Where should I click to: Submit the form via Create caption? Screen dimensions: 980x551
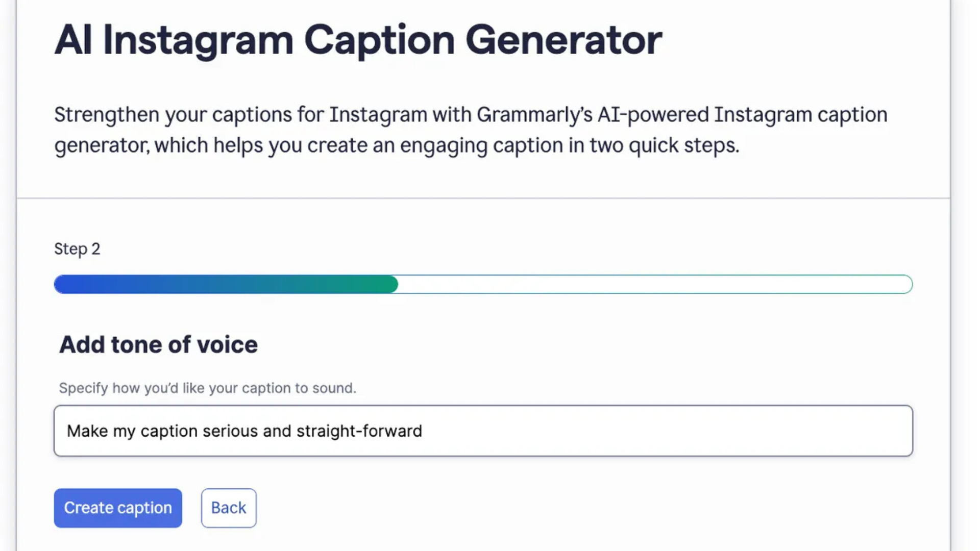click(x=117, y=508)
